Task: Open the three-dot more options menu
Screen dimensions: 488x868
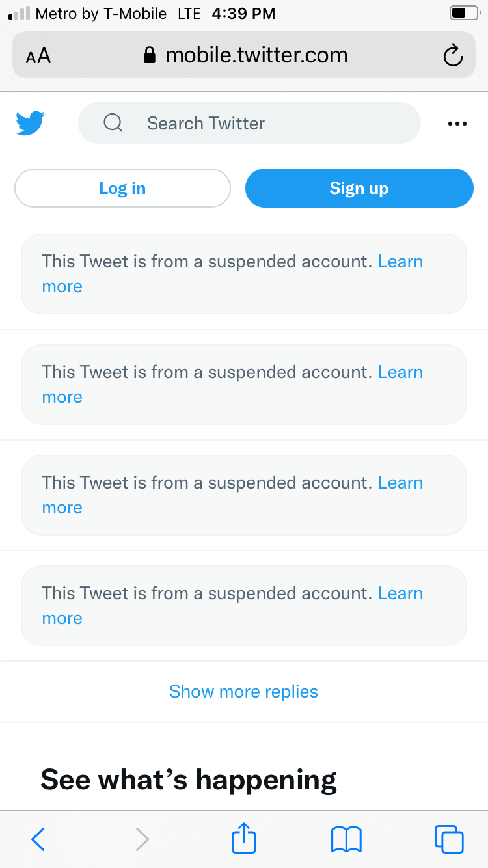Action: coord(457,124)
